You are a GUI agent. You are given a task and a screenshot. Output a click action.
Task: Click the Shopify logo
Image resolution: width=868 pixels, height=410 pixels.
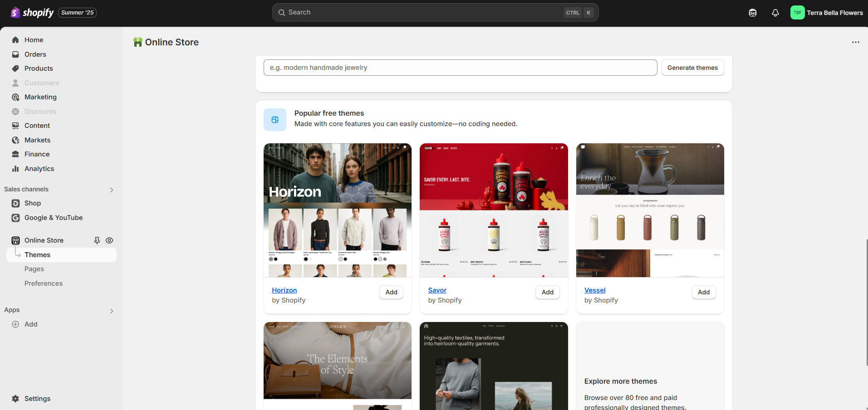(x=32, y=13)
